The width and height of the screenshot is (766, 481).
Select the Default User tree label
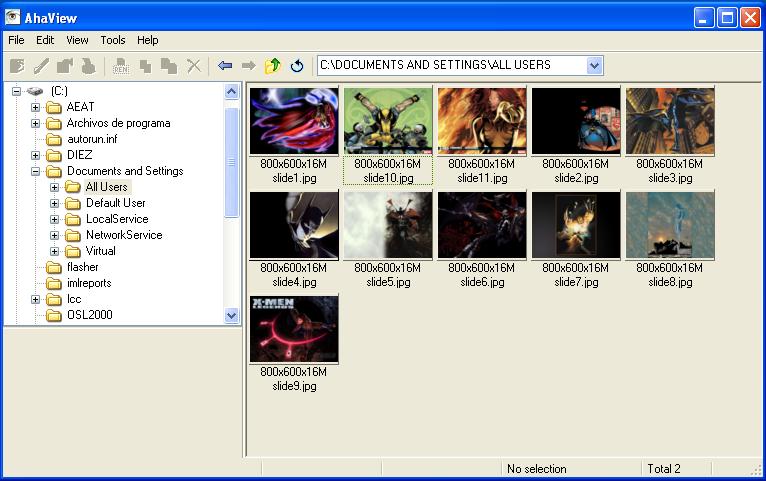pos(115,203)
